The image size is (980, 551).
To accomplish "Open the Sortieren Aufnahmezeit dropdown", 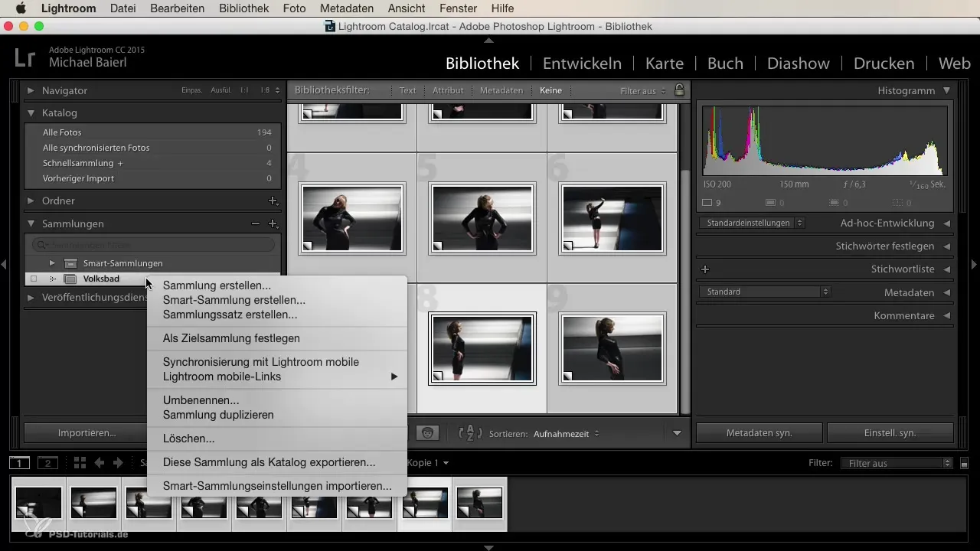I will click(567, 434).
